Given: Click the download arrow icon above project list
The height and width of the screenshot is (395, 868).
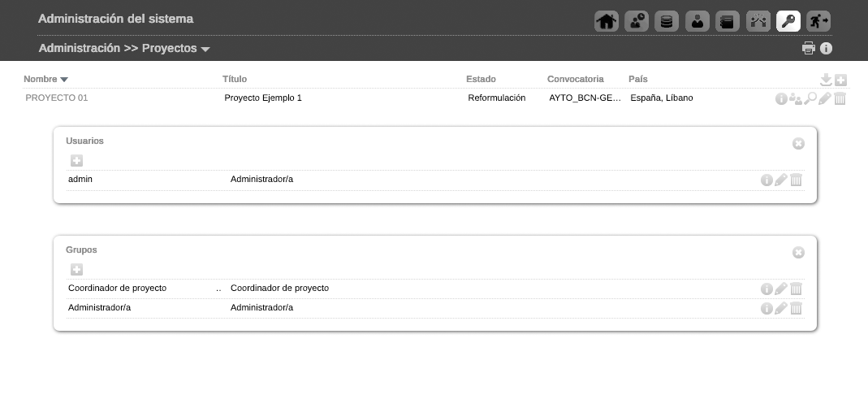Looking at the screenshot, I should [x=826, y=80].
